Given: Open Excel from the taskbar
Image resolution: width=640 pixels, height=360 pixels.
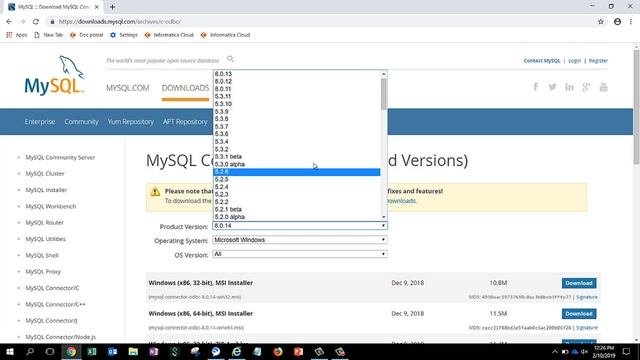Looking at the screenshot, I should pyautogui.click(x=92, y=351).
